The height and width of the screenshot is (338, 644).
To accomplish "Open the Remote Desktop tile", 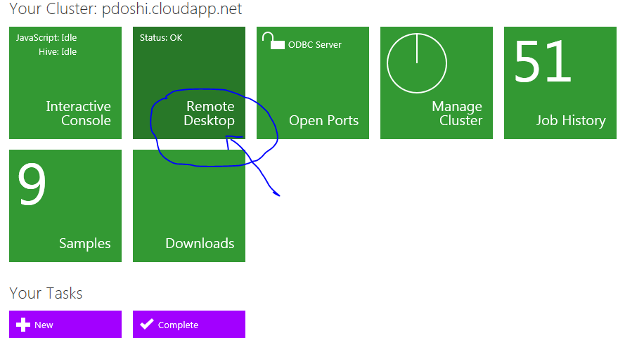I will tap(189, 83).
